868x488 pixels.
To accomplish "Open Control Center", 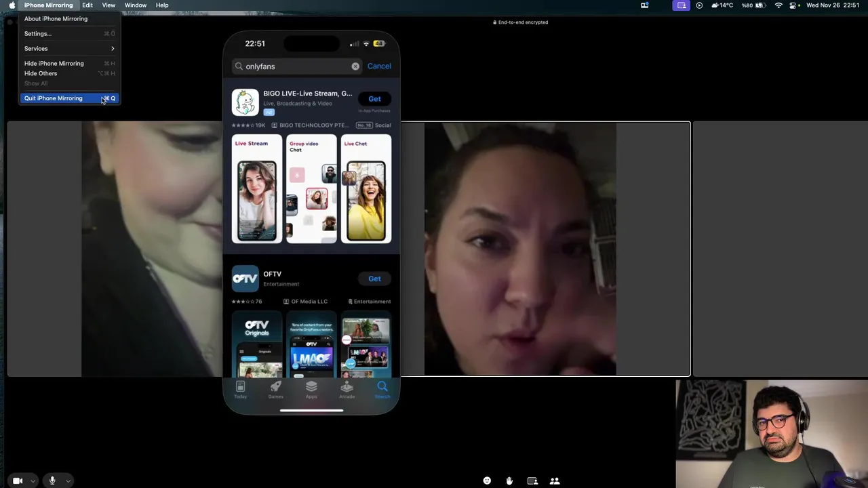I will 793,5.
